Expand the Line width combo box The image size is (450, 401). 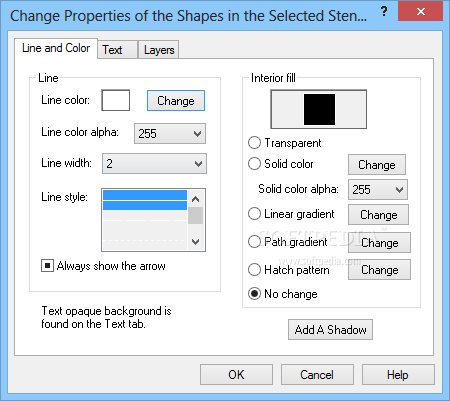[154, 163]
